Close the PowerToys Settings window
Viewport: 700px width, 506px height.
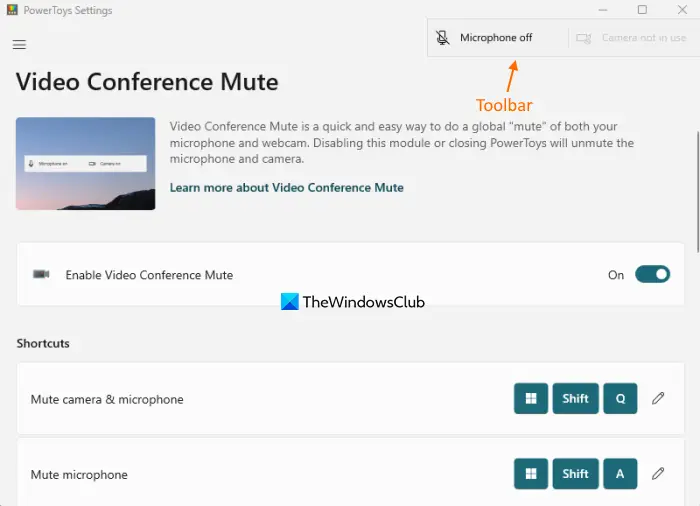coord(682,10)
